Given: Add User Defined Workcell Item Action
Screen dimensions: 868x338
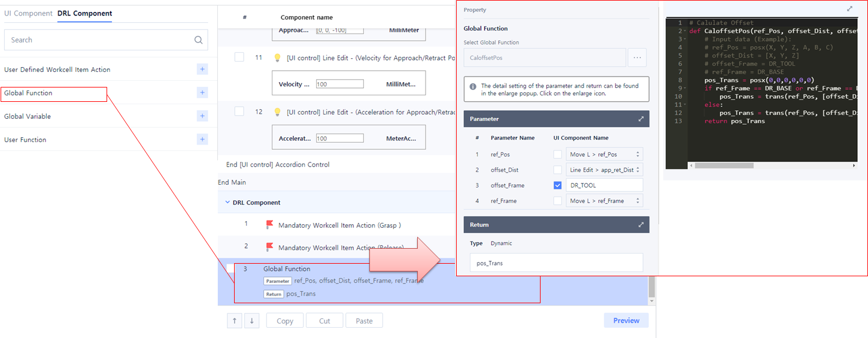Looking at the screenshot, I should pyautogui.click(x=202, y=70).
